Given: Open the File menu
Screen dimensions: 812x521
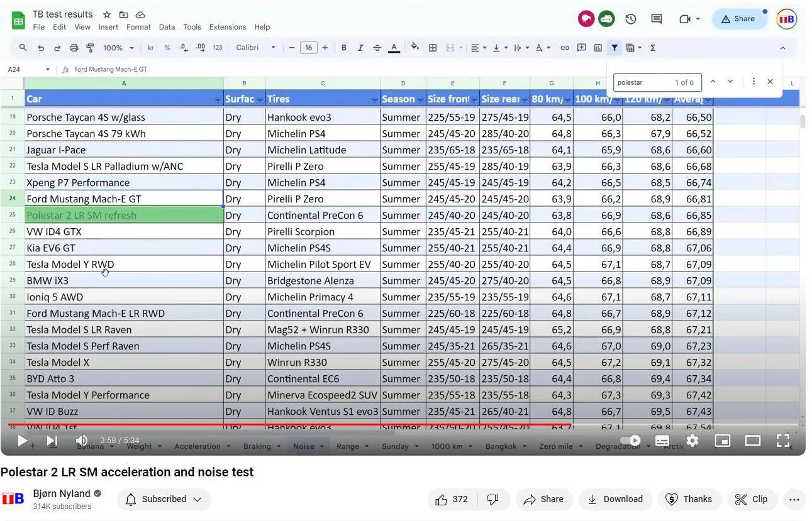Looking at the screenshot, I should click(x=39, y=27).
